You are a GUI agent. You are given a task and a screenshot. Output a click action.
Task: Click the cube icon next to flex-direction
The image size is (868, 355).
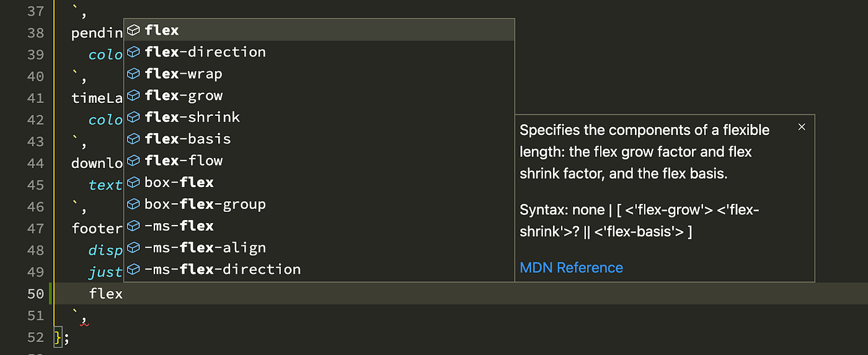(x=133, y=52)
